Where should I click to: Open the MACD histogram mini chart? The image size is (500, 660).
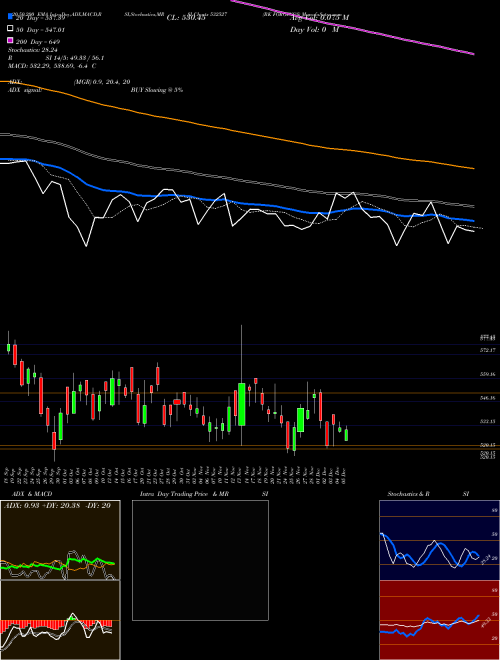pyautogui.click(x=60, y=620)
